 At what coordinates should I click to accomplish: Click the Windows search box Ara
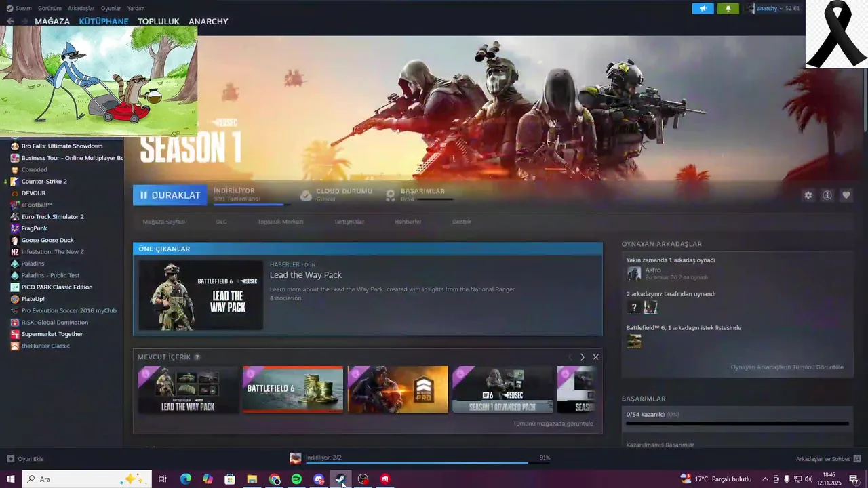87,479
